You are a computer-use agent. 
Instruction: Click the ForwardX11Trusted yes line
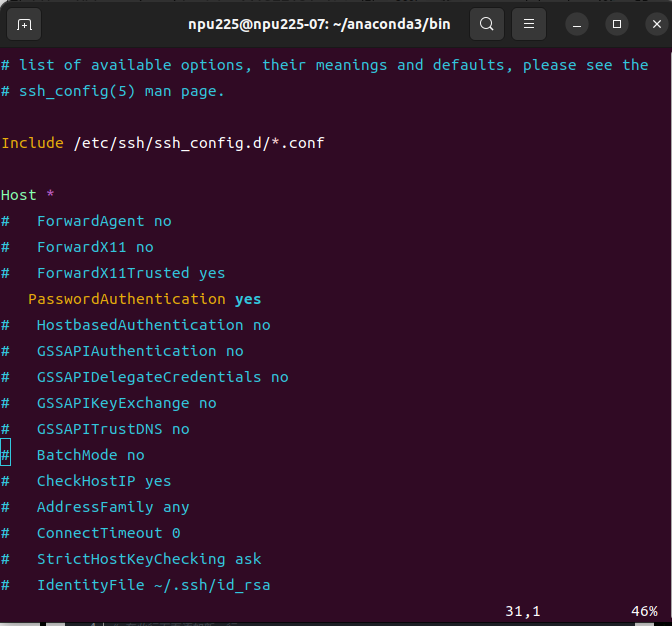tap(113, 273)
